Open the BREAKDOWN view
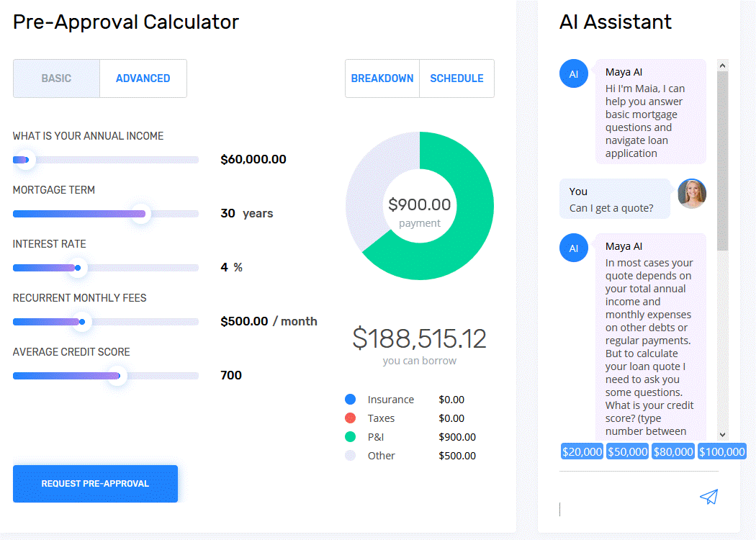The image size is (756, 540). (382, 78)
